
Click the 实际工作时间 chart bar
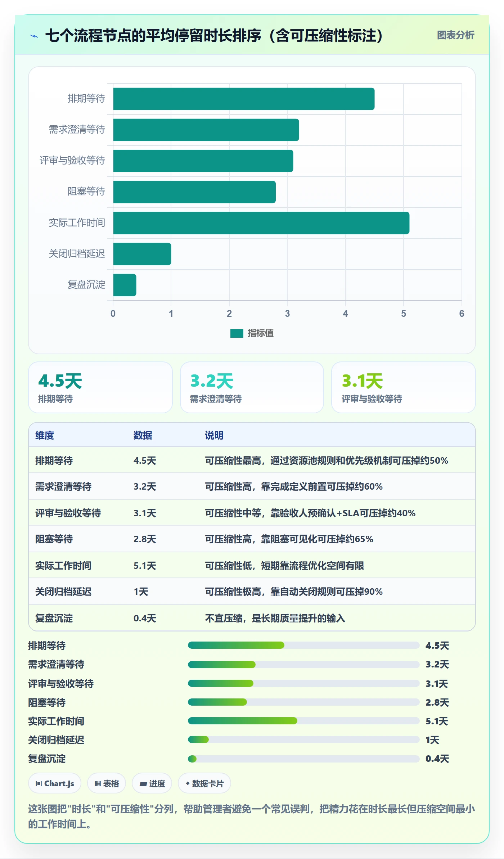[261, 223]
